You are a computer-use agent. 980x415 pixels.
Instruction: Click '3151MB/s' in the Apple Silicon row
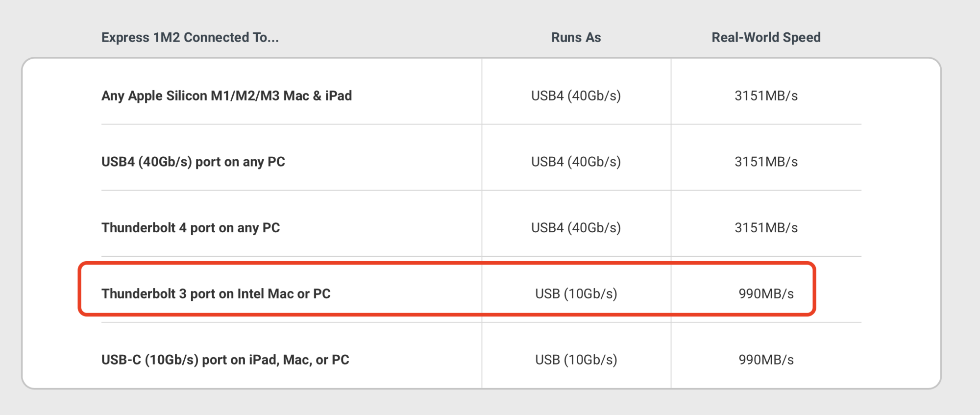tap(766, 96)
